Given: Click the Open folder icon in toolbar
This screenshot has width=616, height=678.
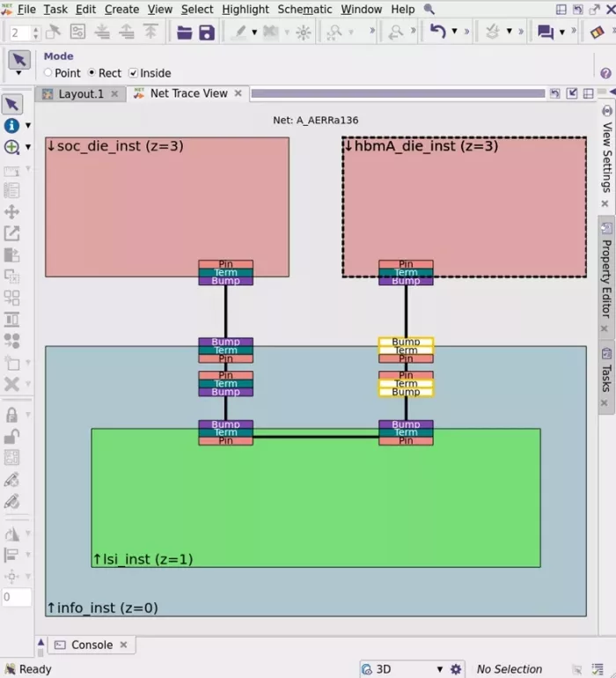Looking at the screenshot, I should pyautogui.click(x=185, y=33).
